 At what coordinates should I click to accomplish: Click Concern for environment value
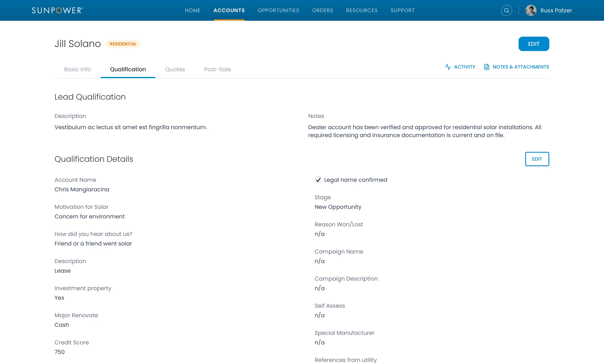click(89, 216)
